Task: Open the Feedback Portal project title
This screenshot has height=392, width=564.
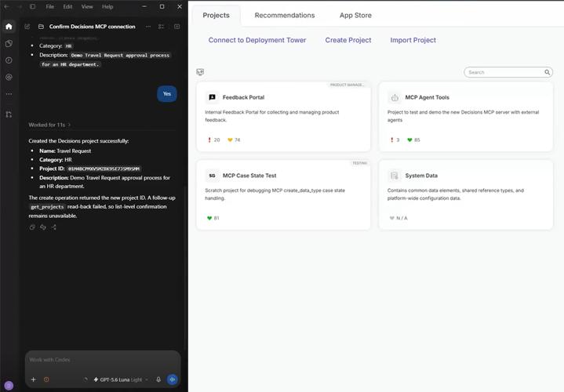Action: tap(243, 97)
